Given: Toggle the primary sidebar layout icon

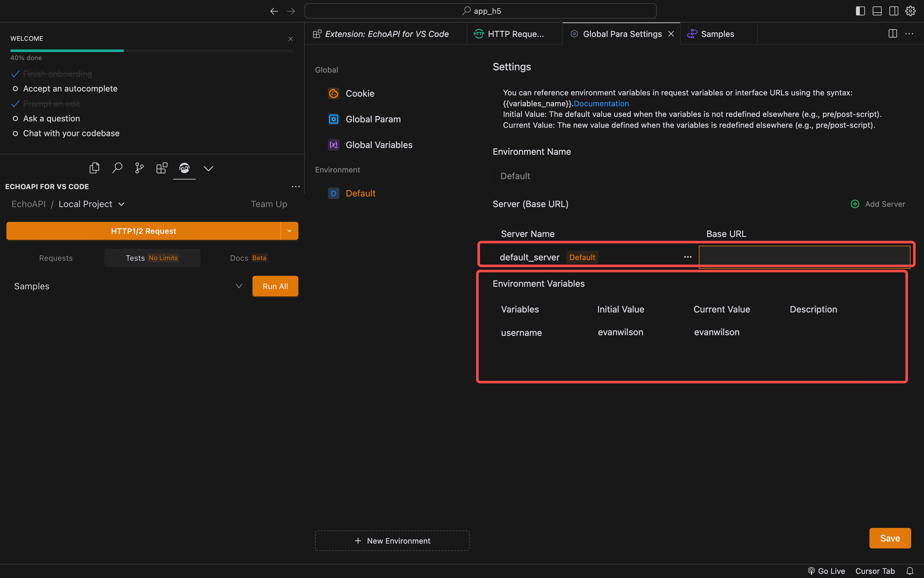Looking at the screenshot, I should click(x=860, y=11).
